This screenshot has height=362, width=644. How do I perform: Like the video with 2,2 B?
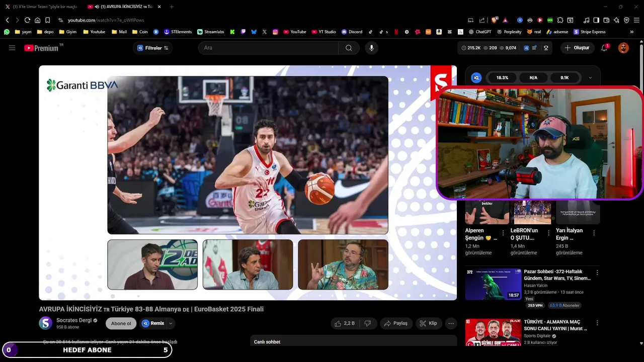pyautogui.click(x=345, y=323)
